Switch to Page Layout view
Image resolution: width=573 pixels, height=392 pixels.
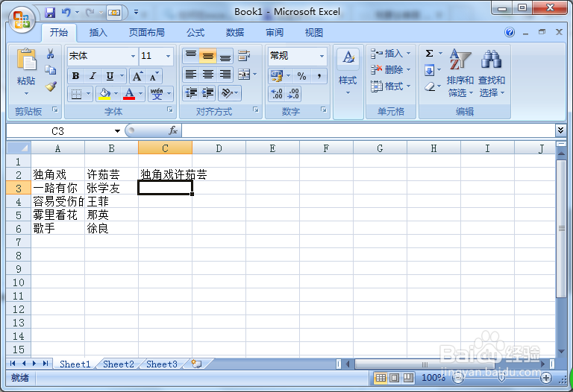click(394, 378)
